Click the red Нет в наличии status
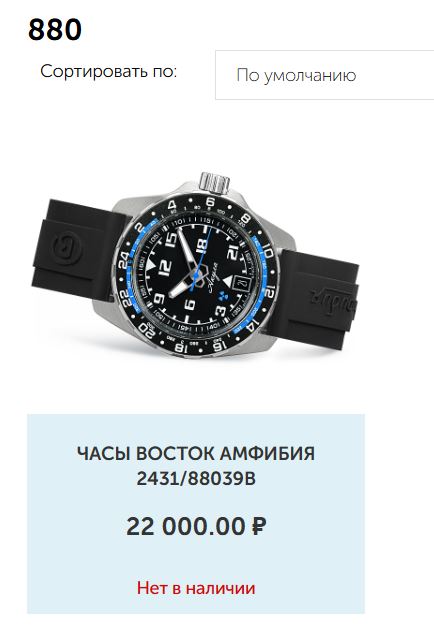Viewport: 434px width, 642px height. (196, 588)
